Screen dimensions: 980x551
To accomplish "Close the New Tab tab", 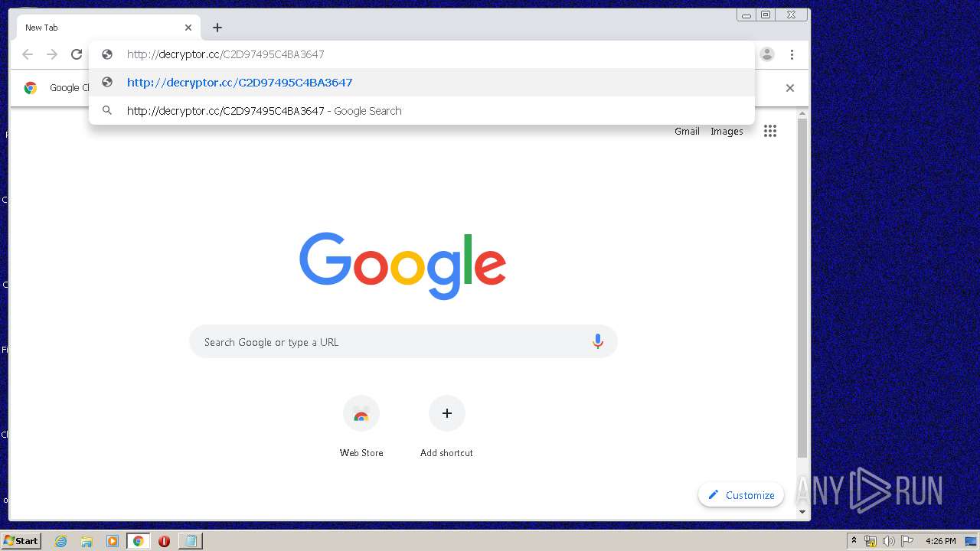I will tap(188, 28).
